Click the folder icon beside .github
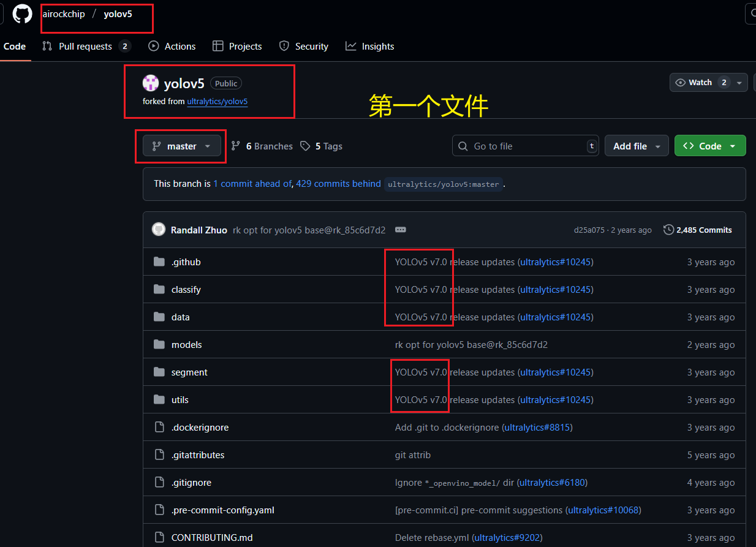The height and width of the screenshot is (547, 756). pos(159,262)
